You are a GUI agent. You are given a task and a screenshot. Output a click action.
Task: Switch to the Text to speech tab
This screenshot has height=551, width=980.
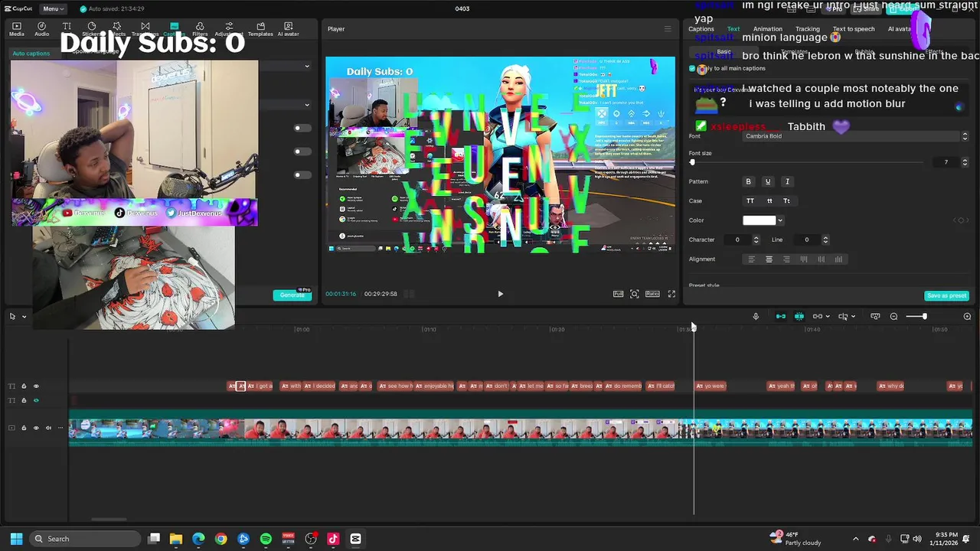click(x=854, y=29)
